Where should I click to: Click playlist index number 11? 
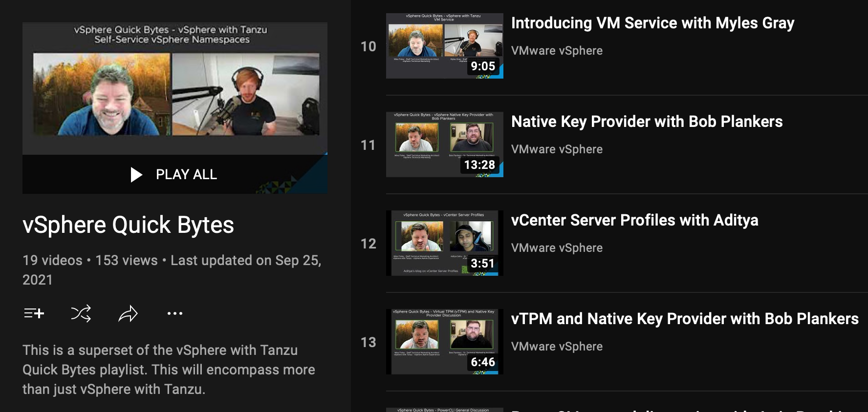pyautogui.click(x=369, y=145)
